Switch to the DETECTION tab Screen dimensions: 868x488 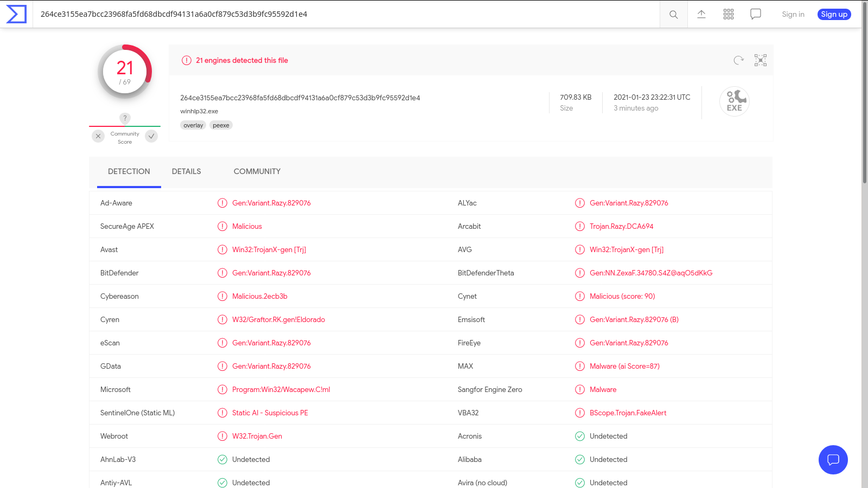click(129, 171)
